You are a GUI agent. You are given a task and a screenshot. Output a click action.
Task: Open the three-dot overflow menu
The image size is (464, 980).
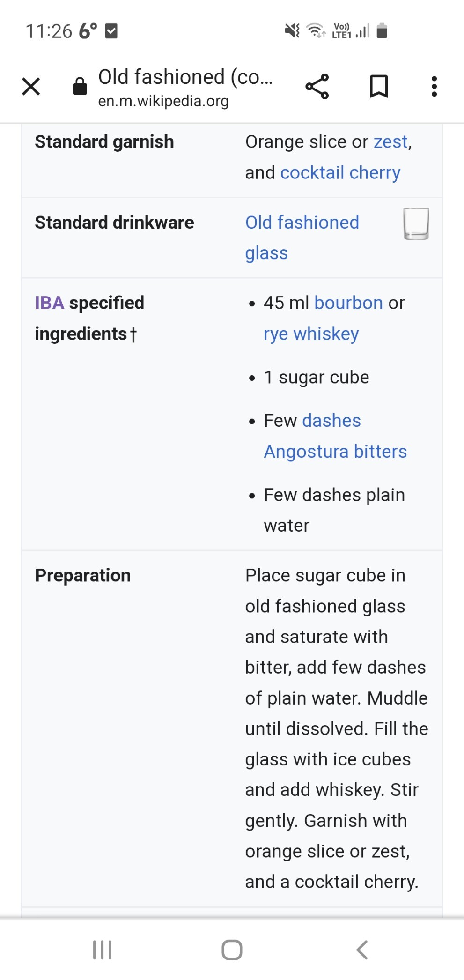(x=434, y=87)
